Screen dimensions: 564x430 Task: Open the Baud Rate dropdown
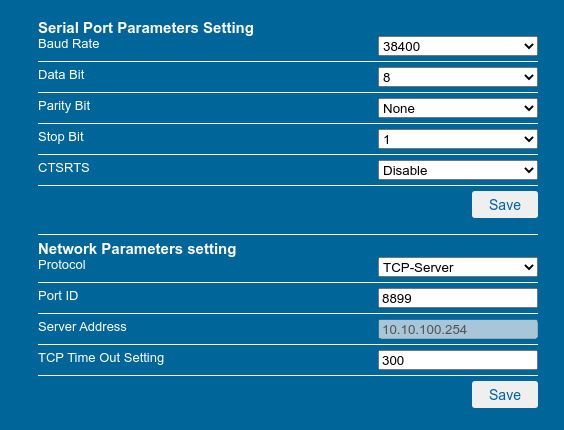point(458,46)
